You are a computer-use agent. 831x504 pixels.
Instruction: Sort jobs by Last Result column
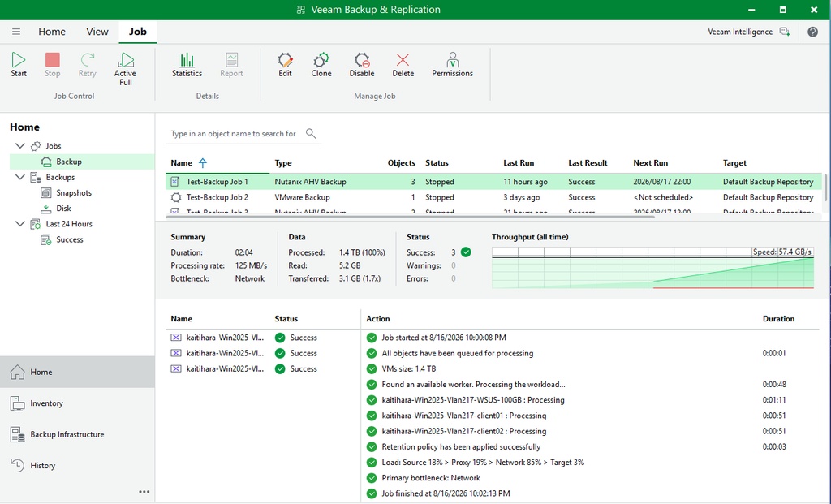588,162
